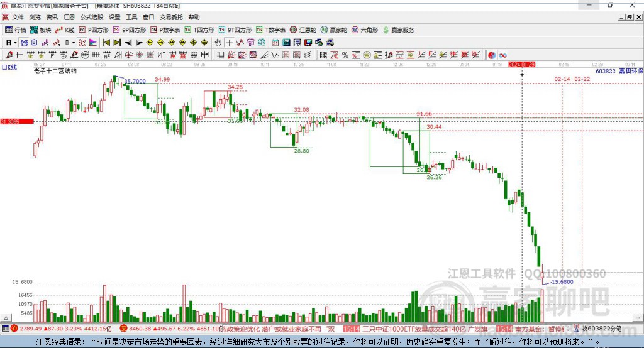Open the 江恩 menu
Image resolution: width=644 pixels, height=348 pixels.
point(69,17)
